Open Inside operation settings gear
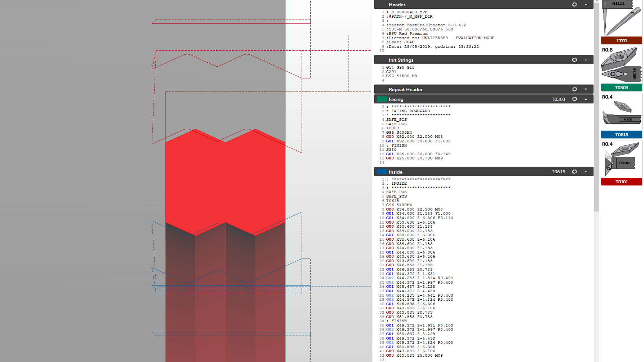The width and height of the screenshot is (644, 362). click(575, 172)
